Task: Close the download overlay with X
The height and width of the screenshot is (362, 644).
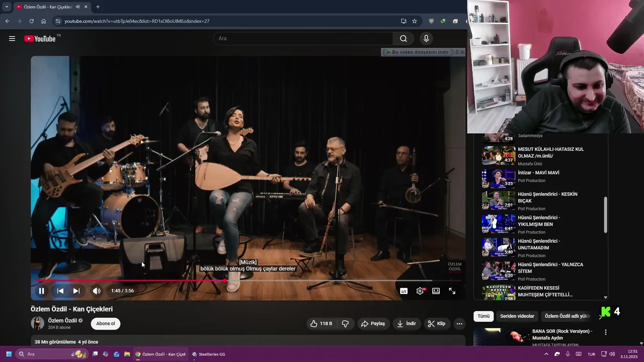Action: (462, 52)
